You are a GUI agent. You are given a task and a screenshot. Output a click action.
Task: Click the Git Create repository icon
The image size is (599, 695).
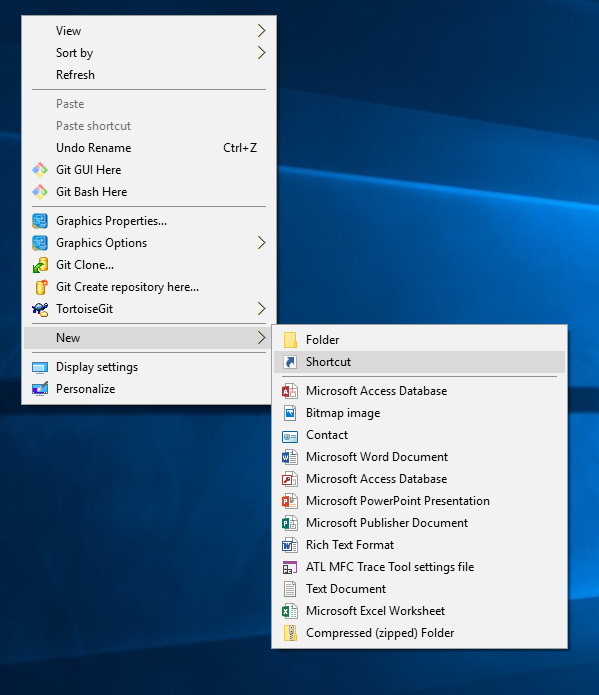click(41, 287)
